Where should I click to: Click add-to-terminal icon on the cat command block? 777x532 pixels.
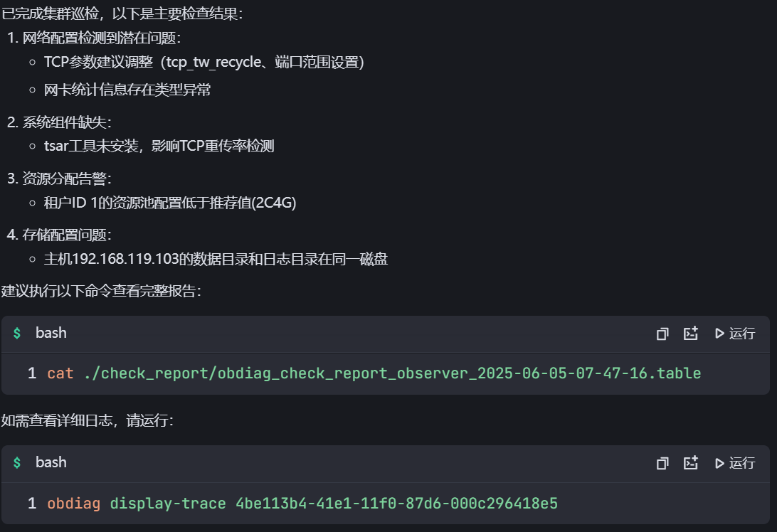[690, 334]
